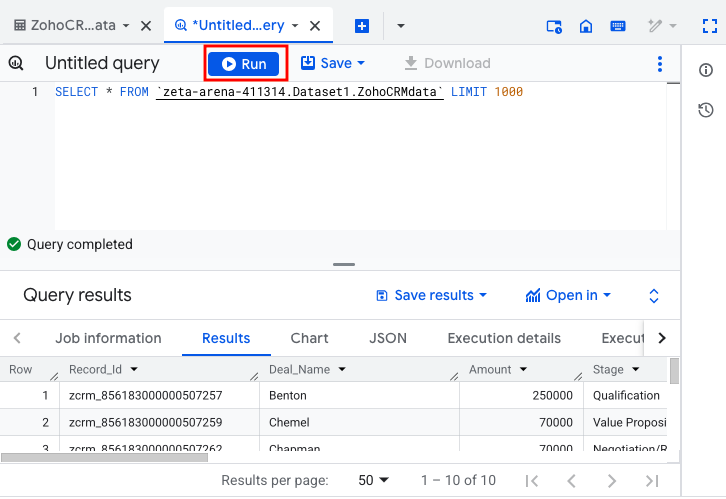Screen dimensions: 726x499
Task: Go to the previous results page
Action: (x=571, y=481)
